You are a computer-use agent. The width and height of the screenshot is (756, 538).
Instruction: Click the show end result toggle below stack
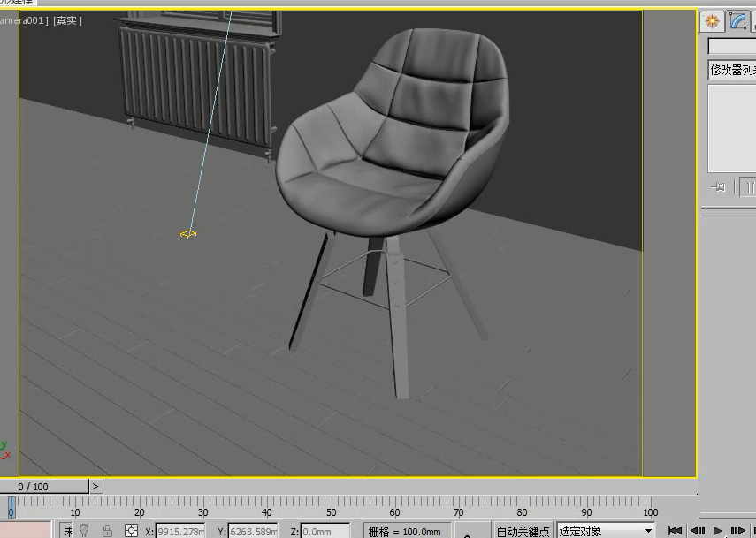[748, 186]
